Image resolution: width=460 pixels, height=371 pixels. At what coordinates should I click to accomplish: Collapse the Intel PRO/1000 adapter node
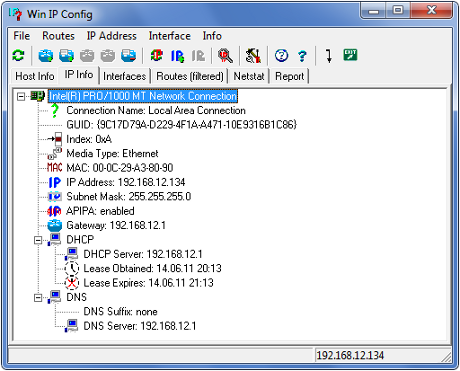pyautogui.click(x=21, y=96)
